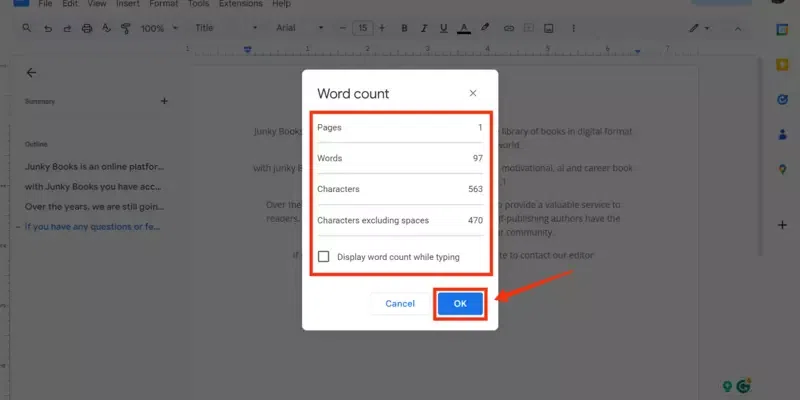Image resolution: width=800 pixels, height=400 pixels.
Task: Open the Insert menu
Action: coord(128,4)
